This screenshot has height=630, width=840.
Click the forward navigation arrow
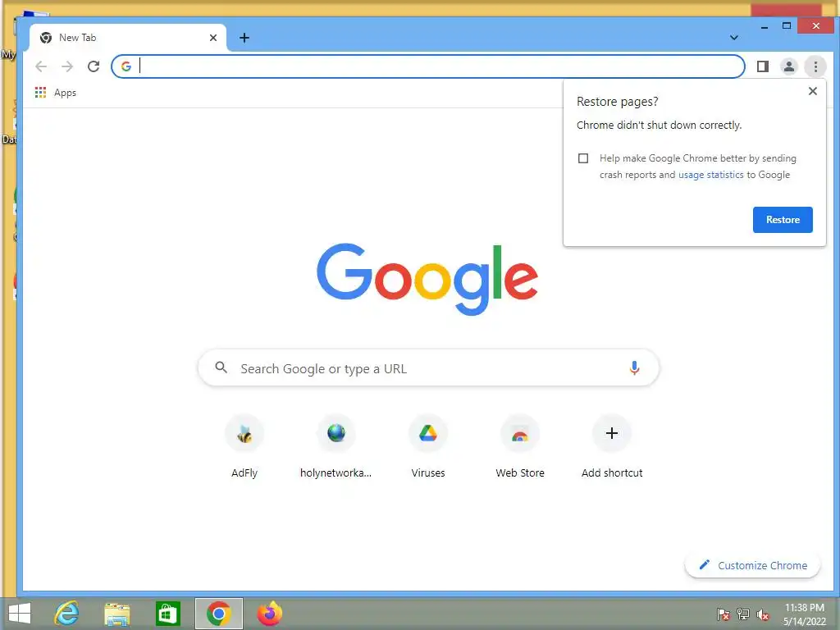click(67, 66)
